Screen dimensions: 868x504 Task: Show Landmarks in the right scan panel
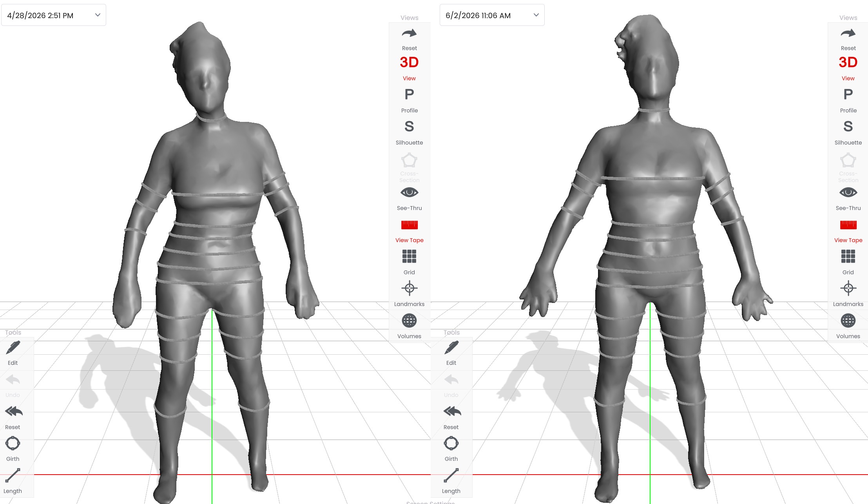(848, 294)
